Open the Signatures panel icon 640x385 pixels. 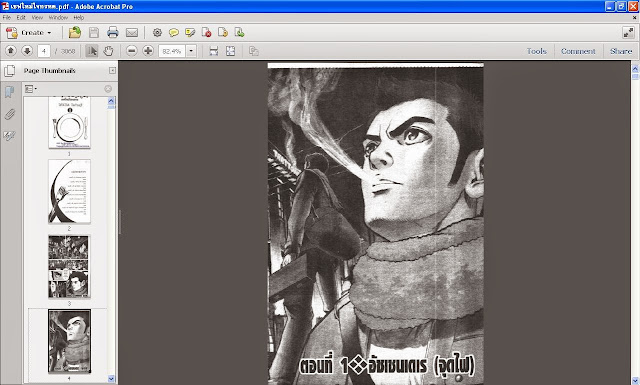pyautogui.click(x=9, y=136)
